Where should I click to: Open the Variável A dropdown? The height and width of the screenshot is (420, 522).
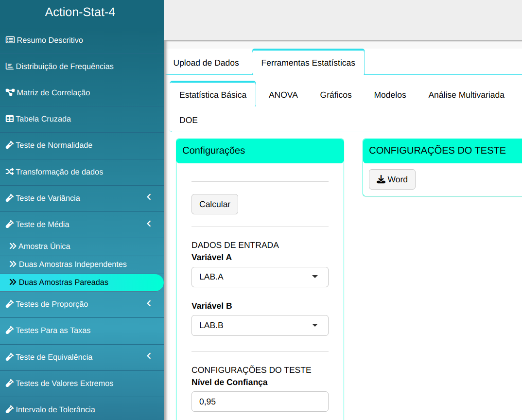260,277
